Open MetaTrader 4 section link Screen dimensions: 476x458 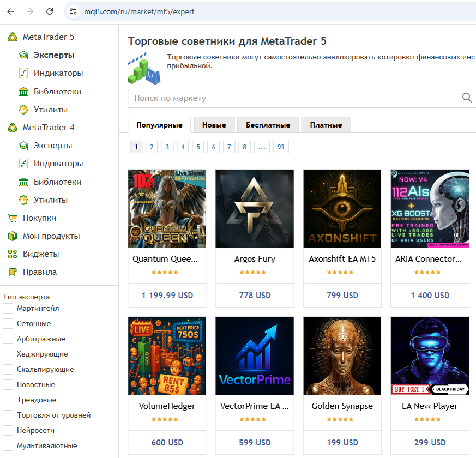click(49, 128)
